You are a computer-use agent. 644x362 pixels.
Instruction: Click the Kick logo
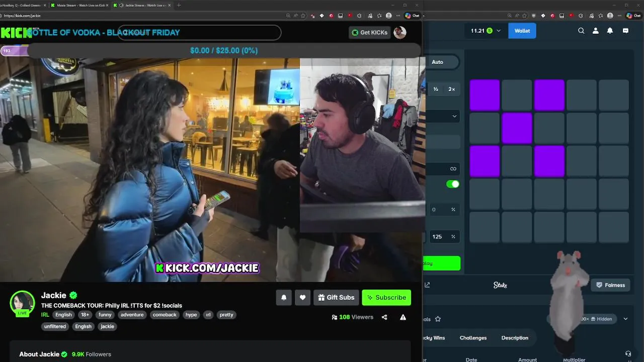point(17,33)
